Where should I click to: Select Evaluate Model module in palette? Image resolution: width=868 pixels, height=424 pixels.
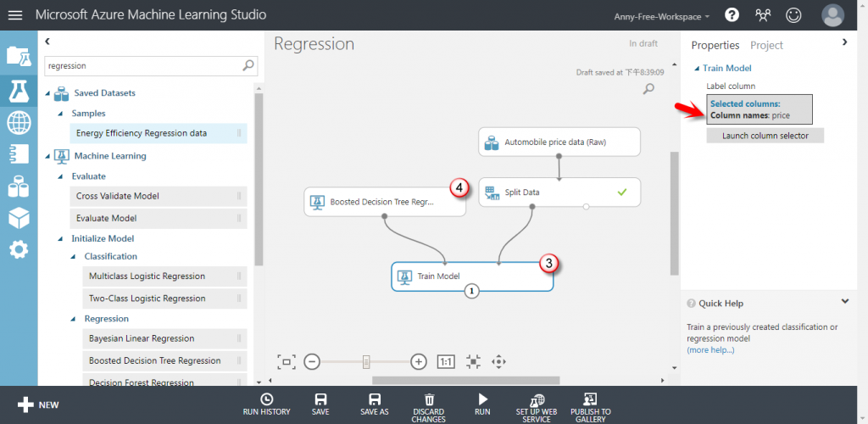[x=159, y=218]
